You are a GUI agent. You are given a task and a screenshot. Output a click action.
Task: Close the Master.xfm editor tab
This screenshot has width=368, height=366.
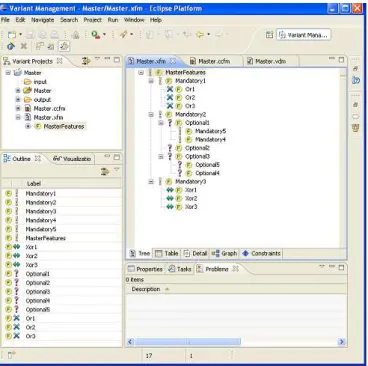(x=173, y=61)
